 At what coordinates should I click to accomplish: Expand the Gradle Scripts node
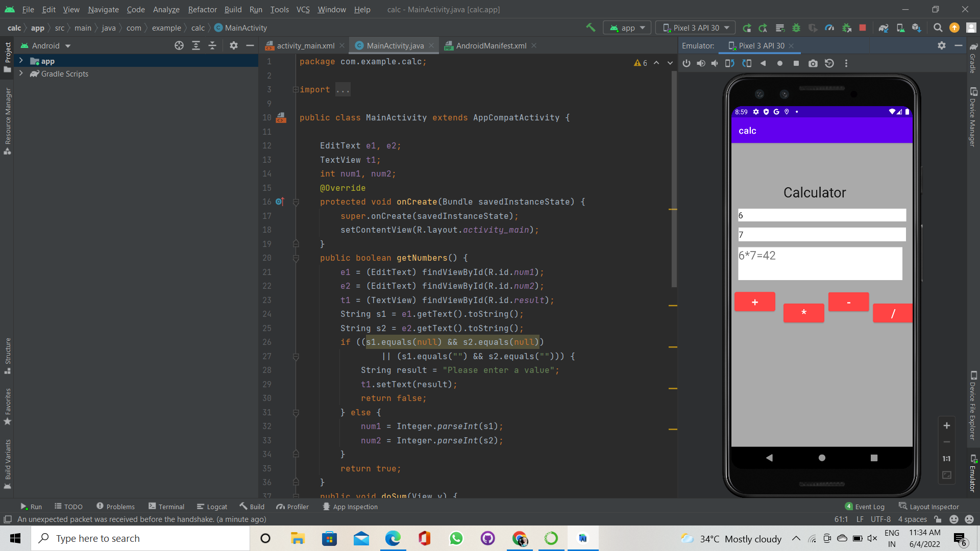click(x=21, y=74)
